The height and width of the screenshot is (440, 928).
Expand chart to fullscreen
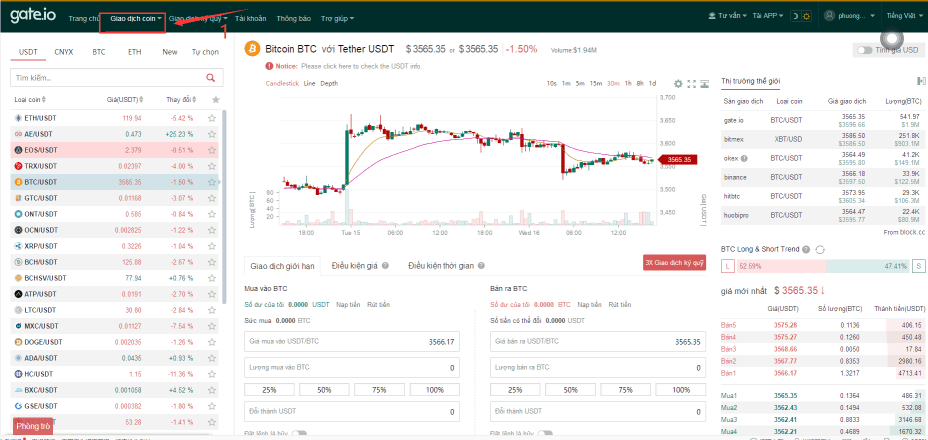tap(691, 83)
